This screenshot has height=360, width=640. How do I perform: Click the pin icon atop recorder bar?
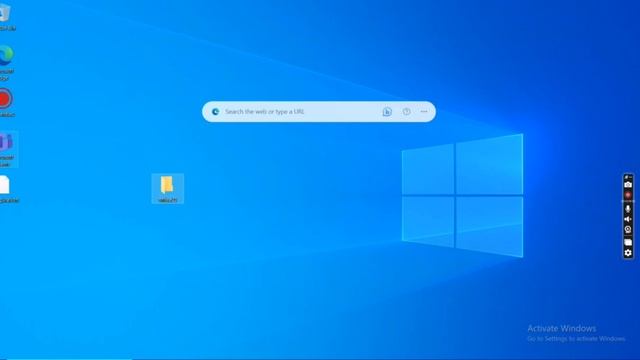[628, 177]
